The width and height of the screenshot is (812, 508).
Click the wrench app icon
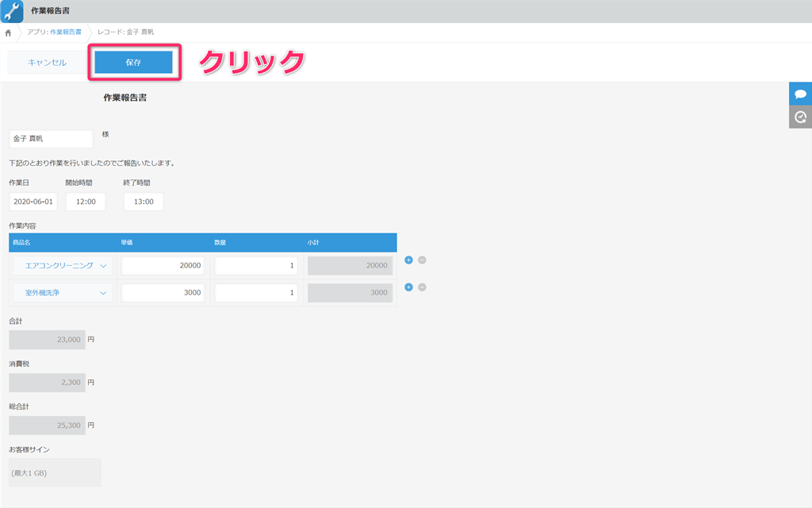[12, 11]
